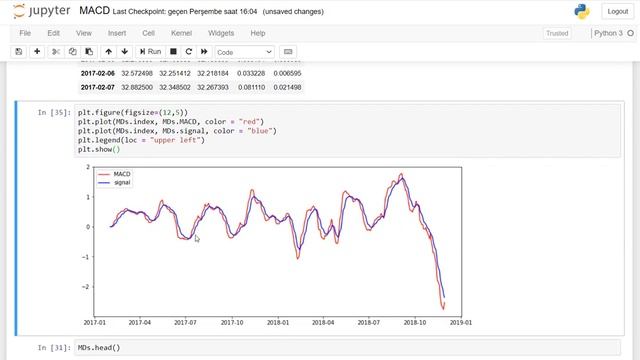
Task: Click the In [31] prompt label
Action: (x=54, y=348)
